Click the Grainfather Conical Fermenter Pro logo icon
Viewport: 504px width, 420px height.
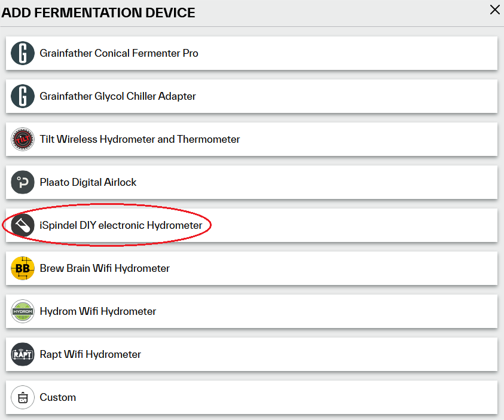coord(23,53)
